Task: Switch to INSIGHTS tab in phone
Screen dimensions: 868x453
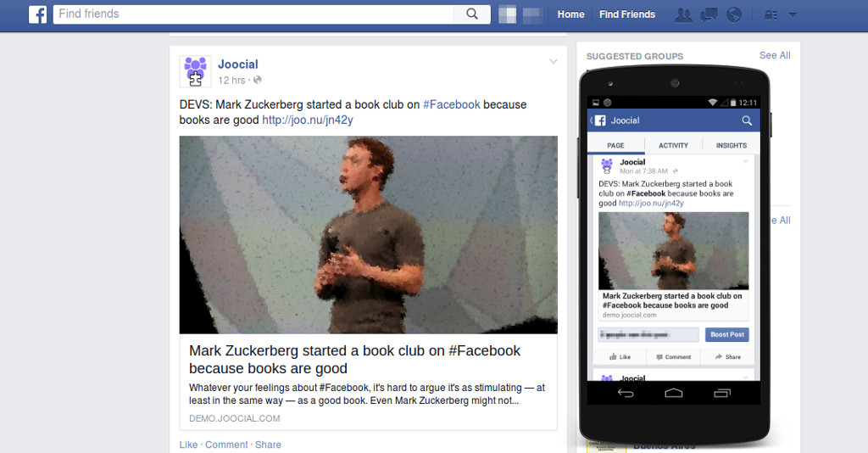Action: tap(732, 145)
